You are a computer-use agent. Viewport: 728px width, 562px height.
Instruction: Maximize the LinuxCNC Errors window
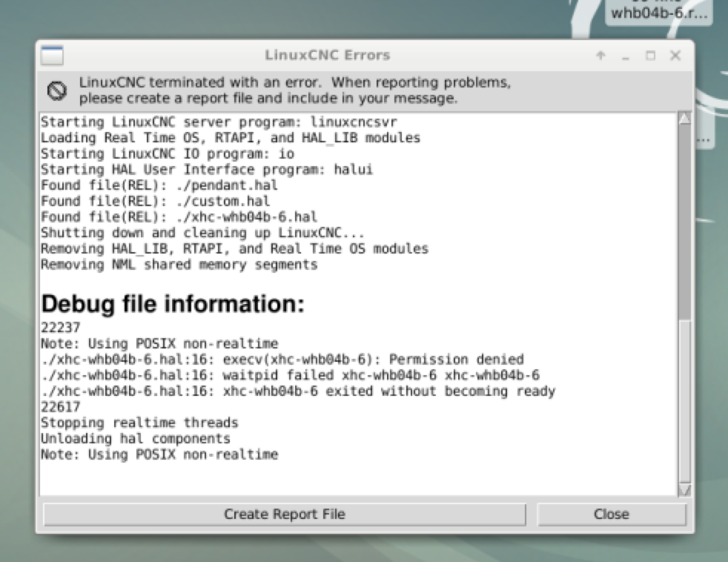coord(650,56)
